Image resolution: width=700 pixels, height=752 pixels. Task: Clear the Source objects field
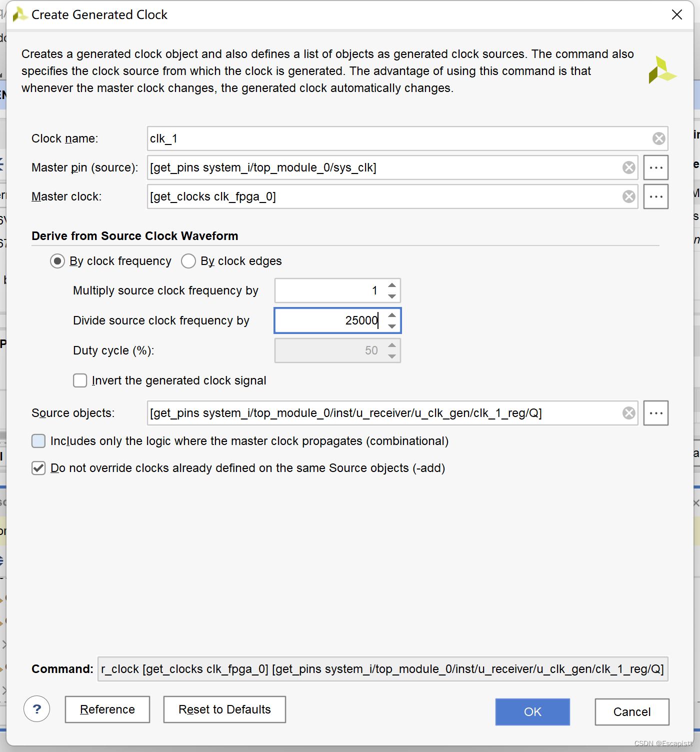628,413
